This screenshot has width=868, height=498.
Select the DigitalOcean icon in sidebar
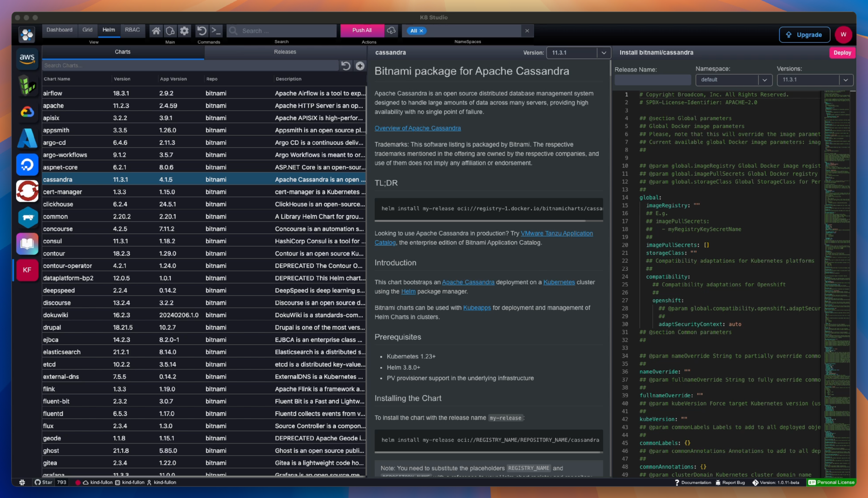[27, 165]
